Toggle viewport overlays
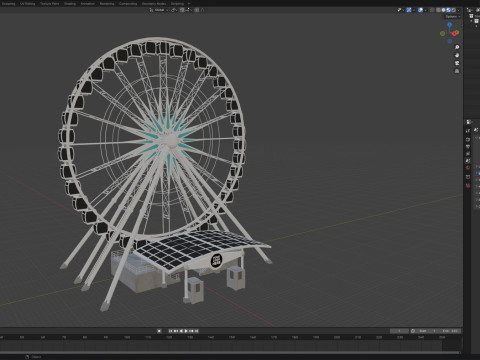Viewport: 480px width, 360px height. click(x=420, y=10)
